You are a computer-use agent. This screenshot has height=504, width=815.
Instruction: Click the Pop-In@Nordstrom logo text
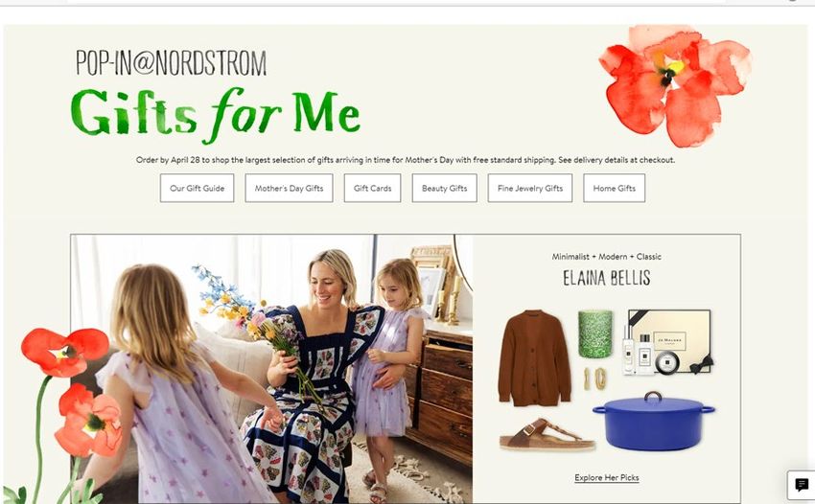[171, 63]
